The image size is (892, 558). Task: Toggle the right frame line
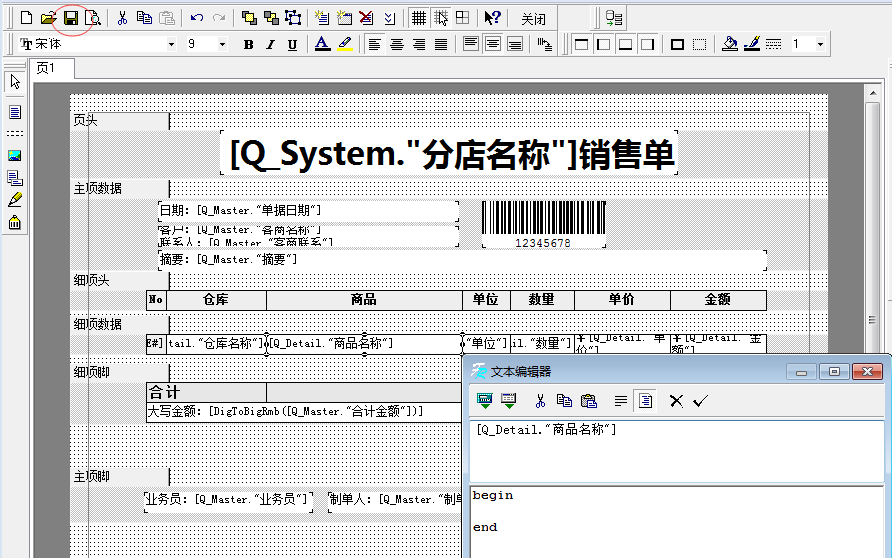tap(648, 44)
